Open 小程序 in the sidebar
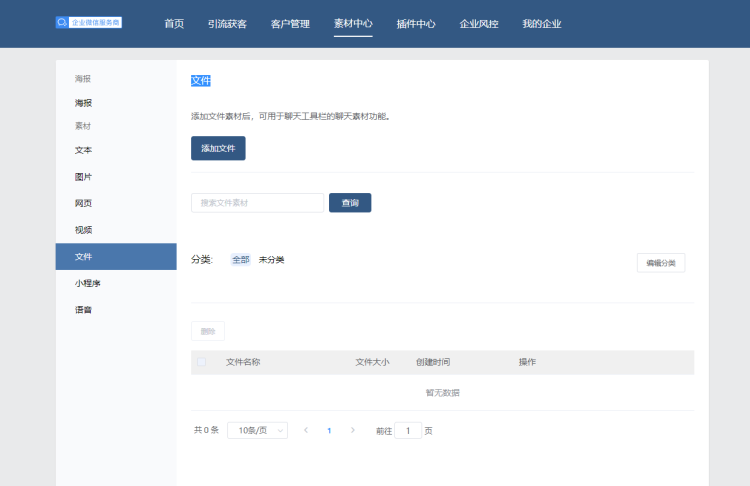750x486 pixels. click(x=88, y=283)
